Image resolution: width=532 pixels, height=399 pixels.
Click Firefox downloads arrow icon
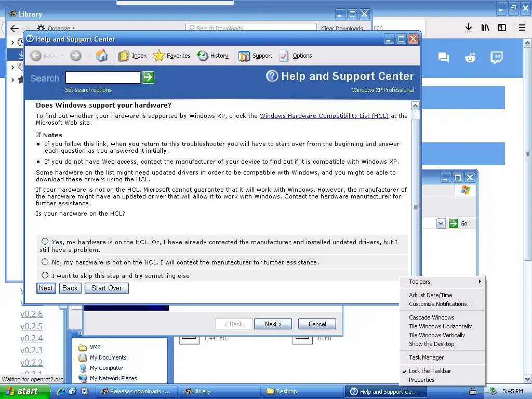point(469,28)
